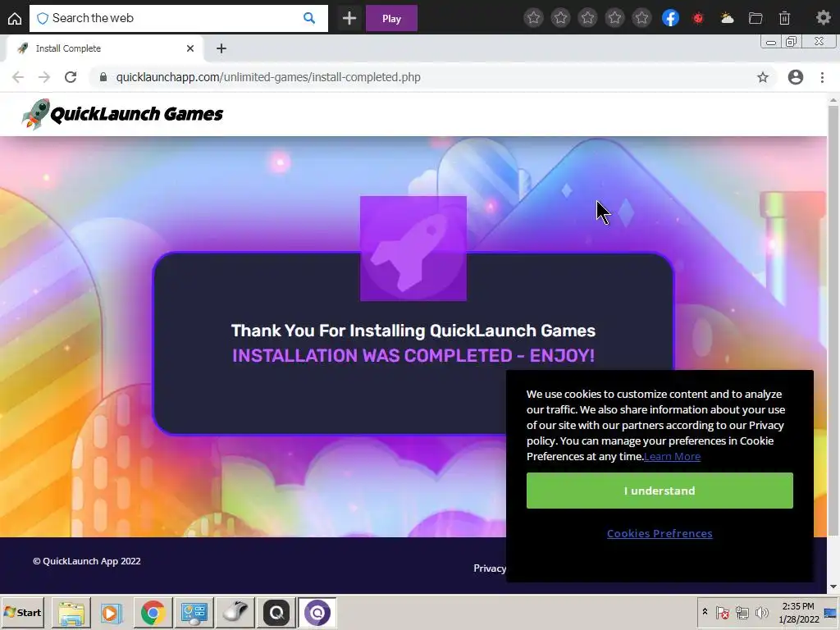Click the scrollbar down arrow
This screenshot has width=840, height=630.
tap(833, 587)
